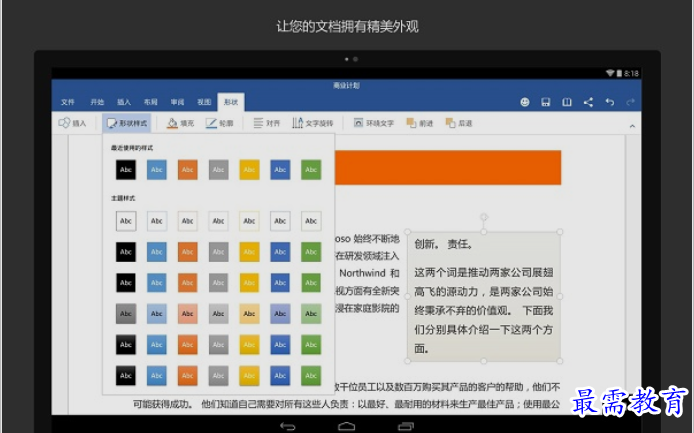
Task: Send shape backward with 后退
Action: (x=459, y=123)
